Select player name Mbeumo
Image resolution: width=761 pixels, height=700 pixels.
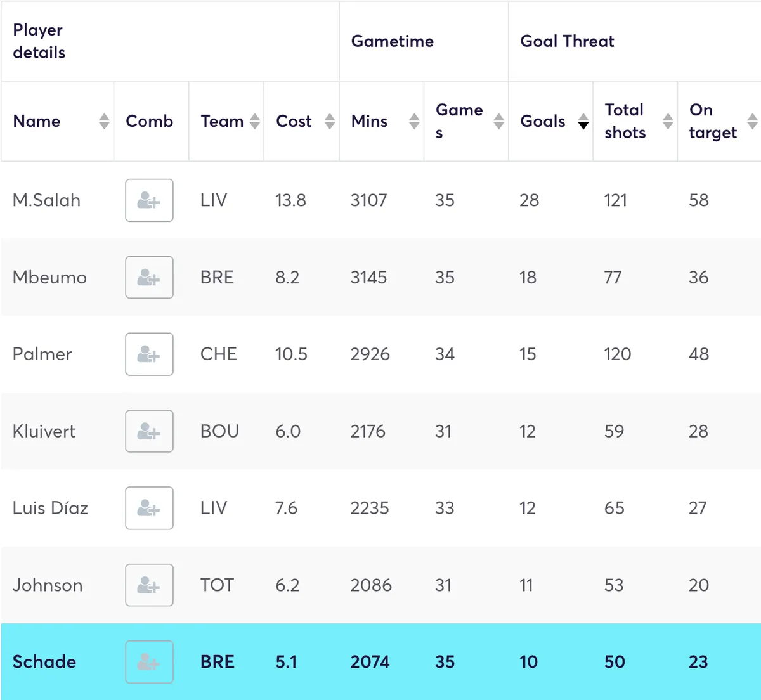(x=49, y=277)
